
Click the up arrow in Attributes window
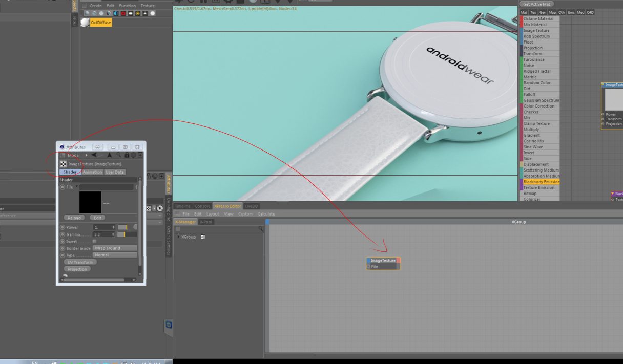pos(109,155)
